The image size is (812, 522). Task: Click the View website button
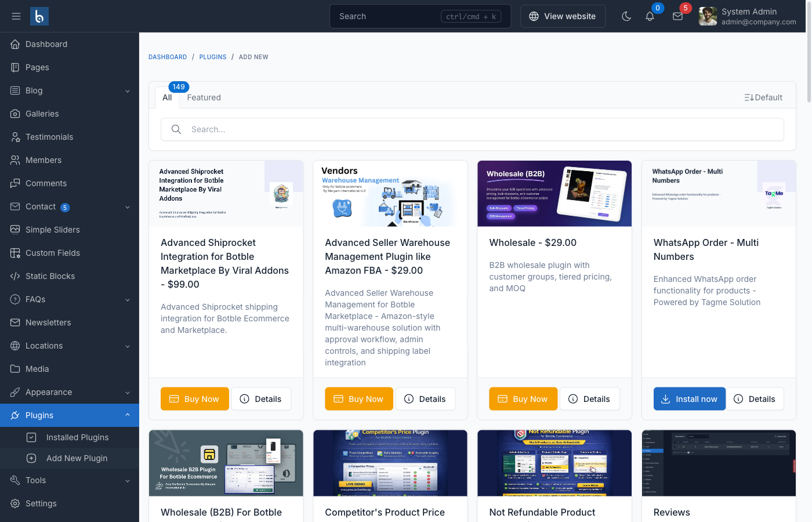click(563, 16)
